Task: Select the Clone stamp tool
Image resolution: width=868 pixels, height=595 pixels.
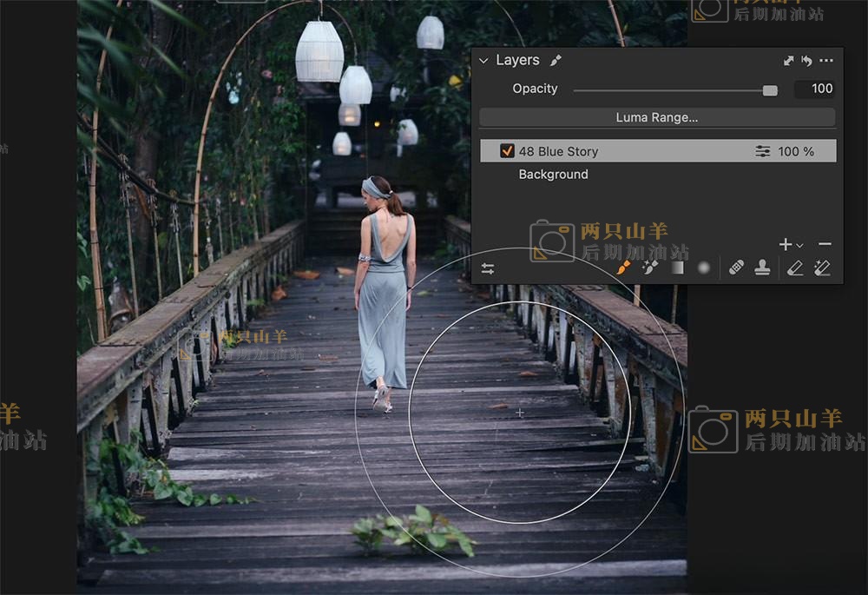Action: tap(762, 268)
